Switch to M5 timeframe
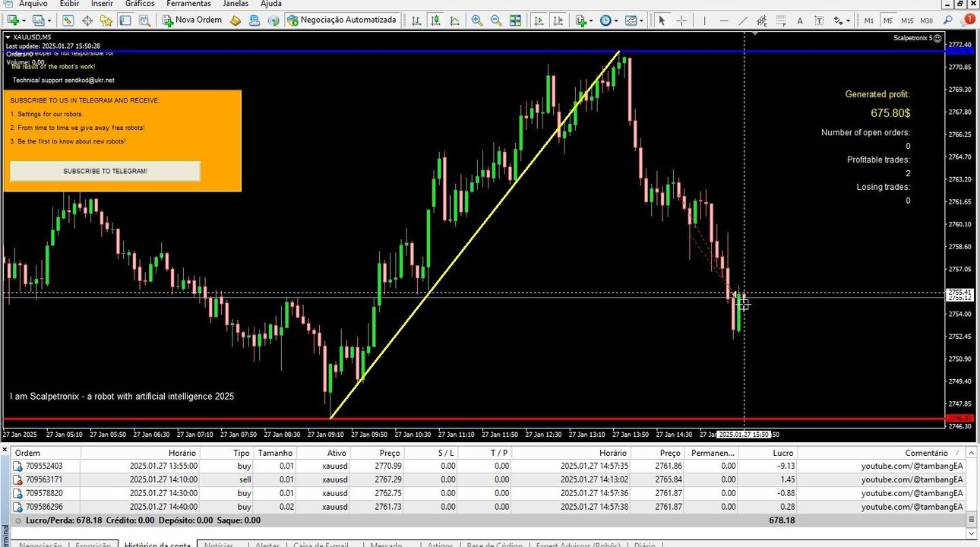The image size is (980, 547). tap(887, 21)
